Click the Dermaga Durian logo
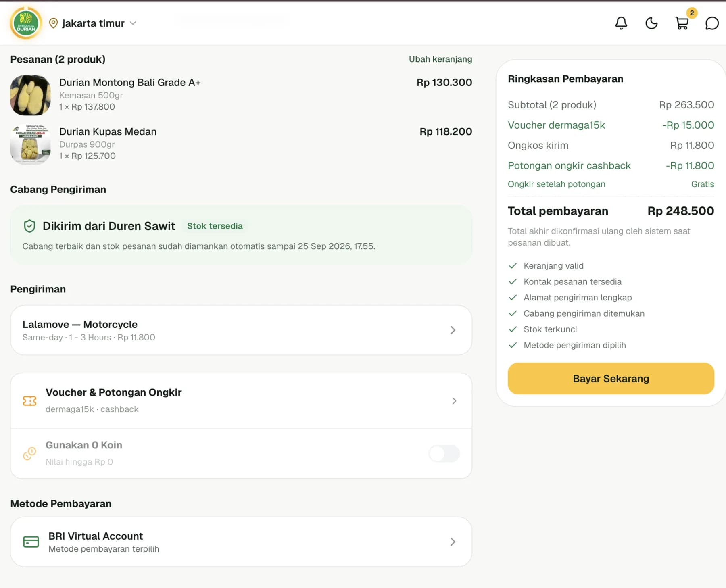This screenshot has height=588, width=726. coord(26,23)
